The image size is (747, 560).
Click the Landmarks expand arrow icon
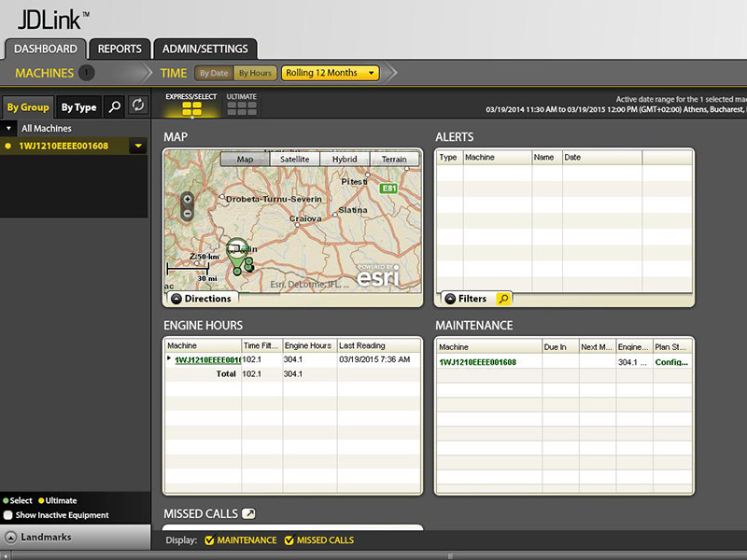[10, 538]
